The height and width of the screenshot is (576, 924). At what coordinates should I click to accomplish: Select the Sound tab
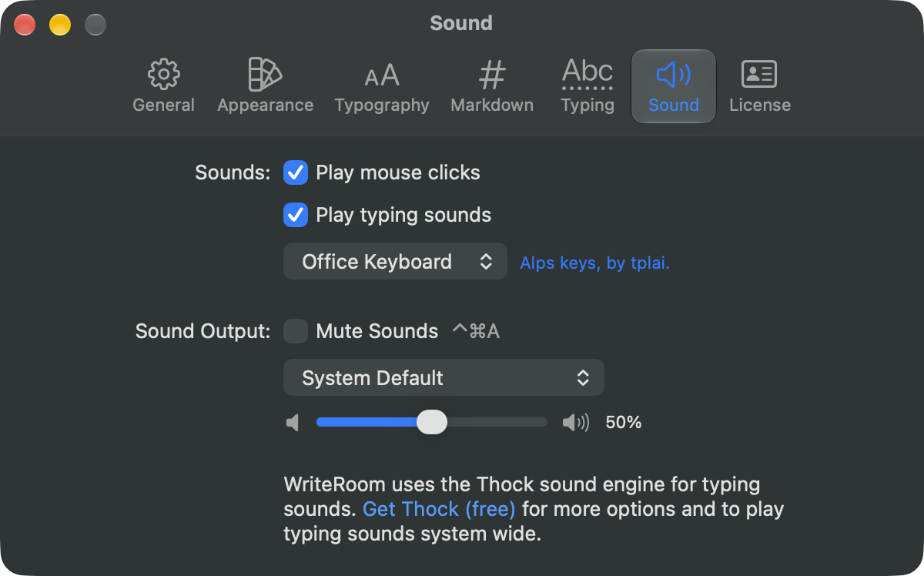674,86
